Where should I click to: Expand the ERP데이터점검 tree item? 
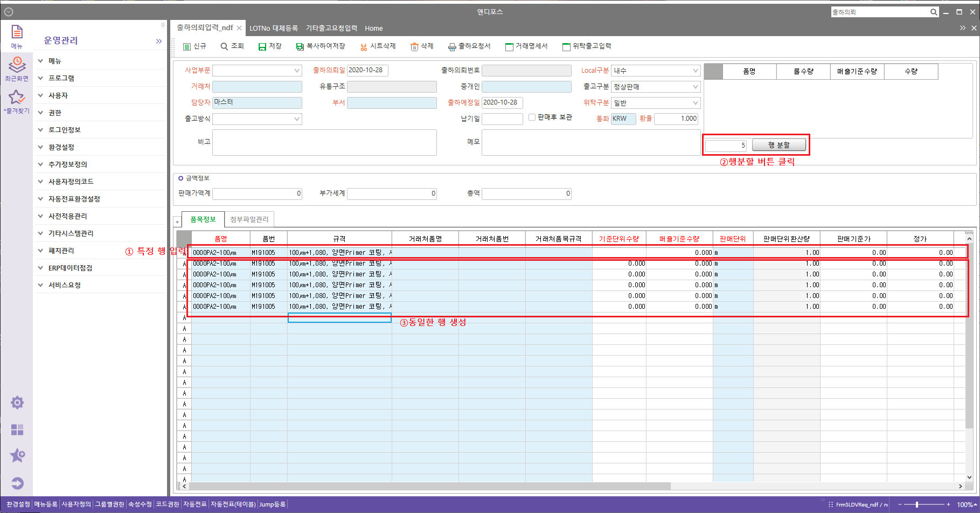(40, 268)
